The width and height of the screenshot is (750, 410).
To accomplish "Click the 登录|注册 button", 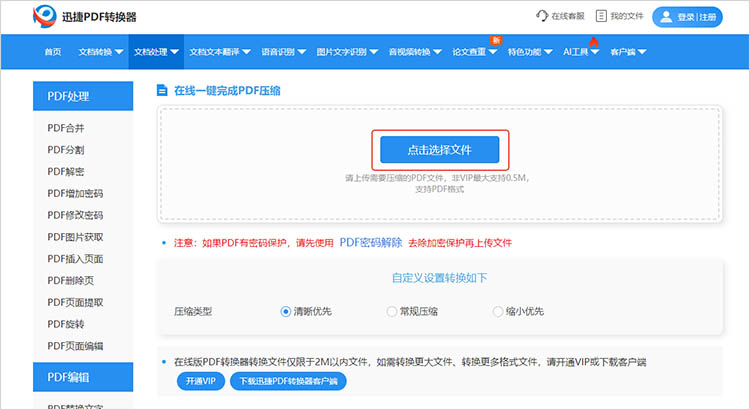I will tap(687, 17).
